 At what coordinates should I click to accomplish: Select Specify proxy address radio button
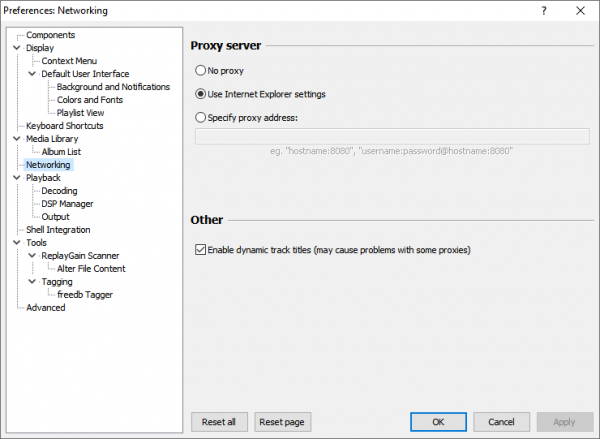(x=201, y=118)
